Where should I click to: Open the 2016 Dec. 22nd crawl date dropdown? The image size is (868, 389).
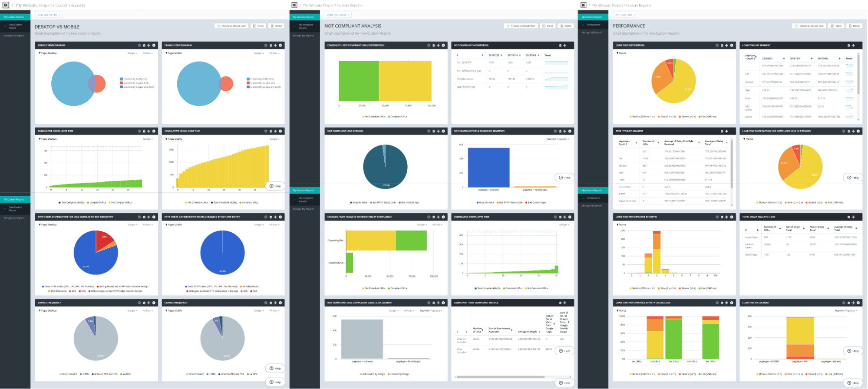click(x=338, y=15)
